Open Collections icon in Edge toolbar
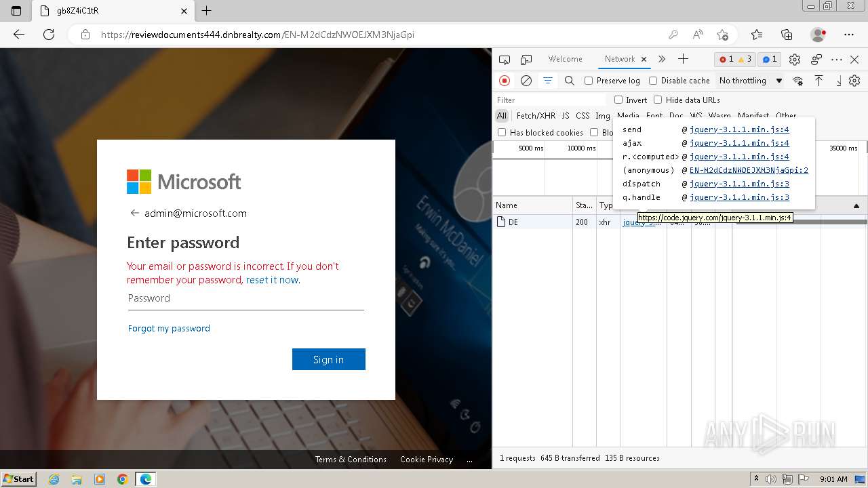Viewport: 868px width, 488px height. point(787,35)
